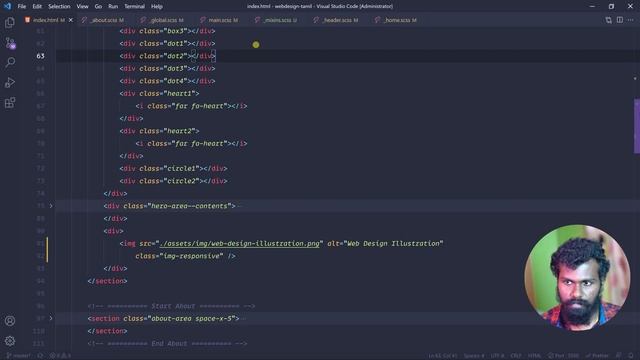
Task: Open the web-design-illustration.png image path link
Action: pos(240,243)
